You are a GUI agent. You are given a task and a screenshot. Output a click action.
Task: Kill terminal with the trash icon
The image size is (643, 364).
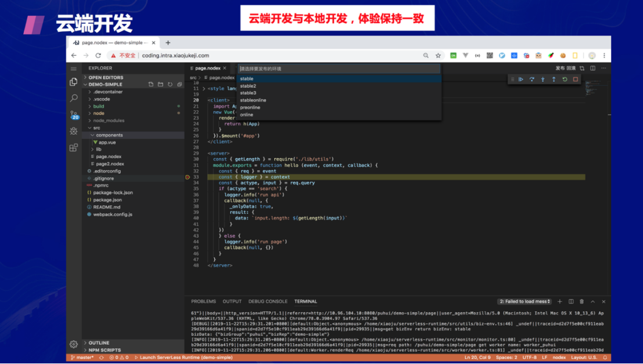[581, 302]
